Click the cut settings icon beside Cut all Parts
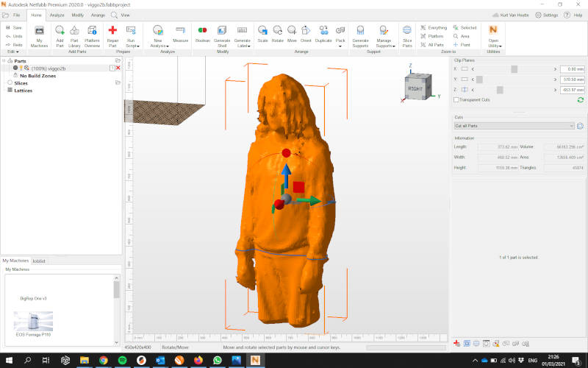This screenshot has width=588, height=368. coord(580,126)
